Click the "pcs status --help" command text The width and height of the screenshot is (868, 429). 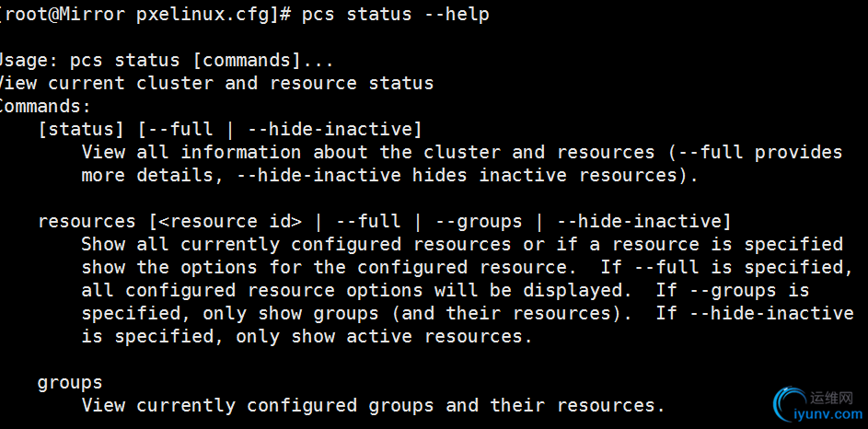pos(395,15)
